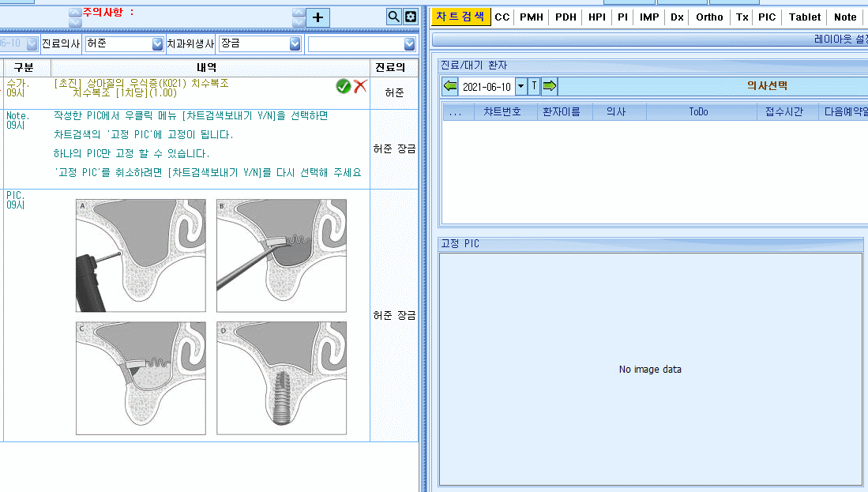Open the 2021-06-10 date dropdown
Viewport: 868px width, 492px height.
[x=521, y=86]
